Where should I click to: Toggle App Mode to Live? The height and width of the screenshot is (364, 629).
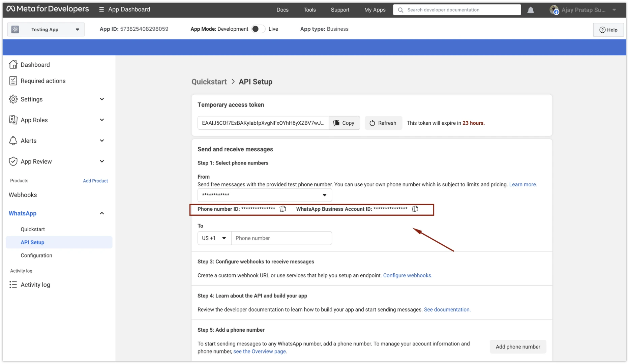258,29
